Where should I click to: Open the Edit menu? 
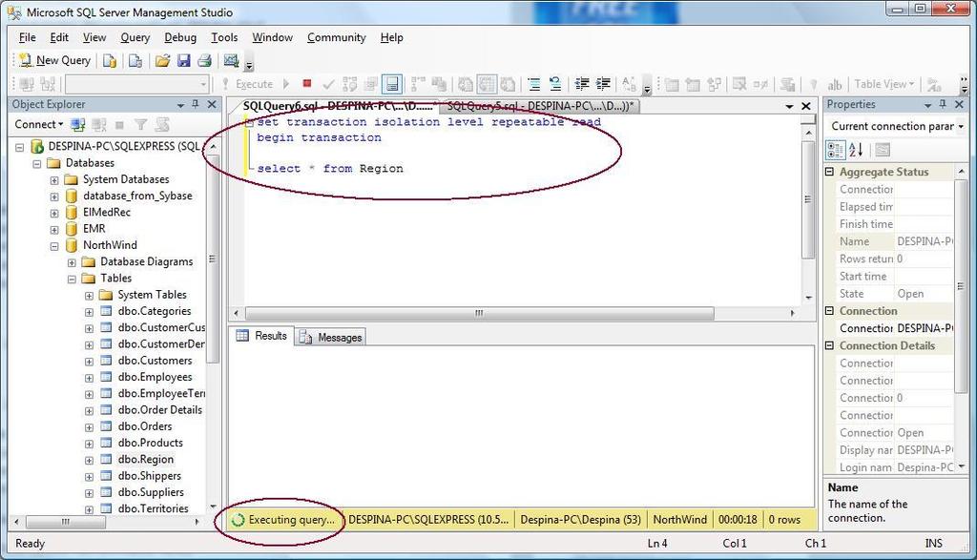[x=59, y=37]
